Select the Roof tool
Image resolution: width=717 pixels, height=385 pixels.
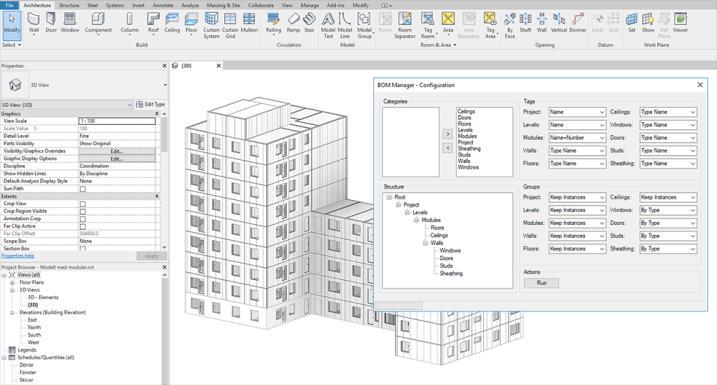click(153, 24)
